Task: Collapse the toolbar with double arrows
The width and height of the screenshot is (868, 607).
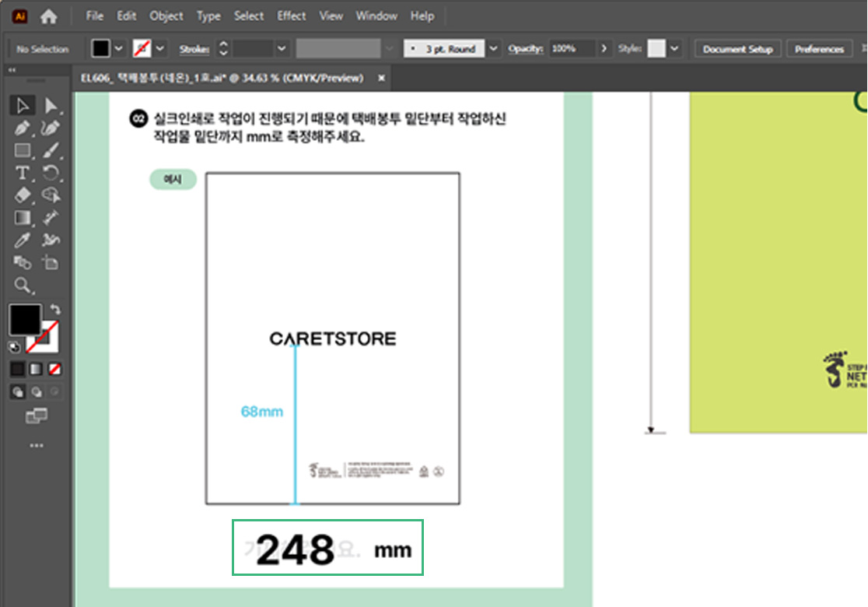Action: (12, 70)
